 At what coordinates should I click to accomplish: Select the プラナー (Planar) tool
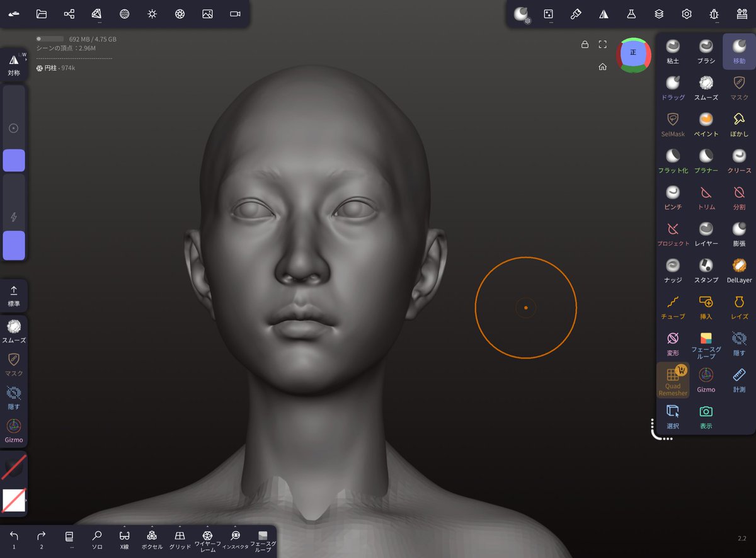706,161
